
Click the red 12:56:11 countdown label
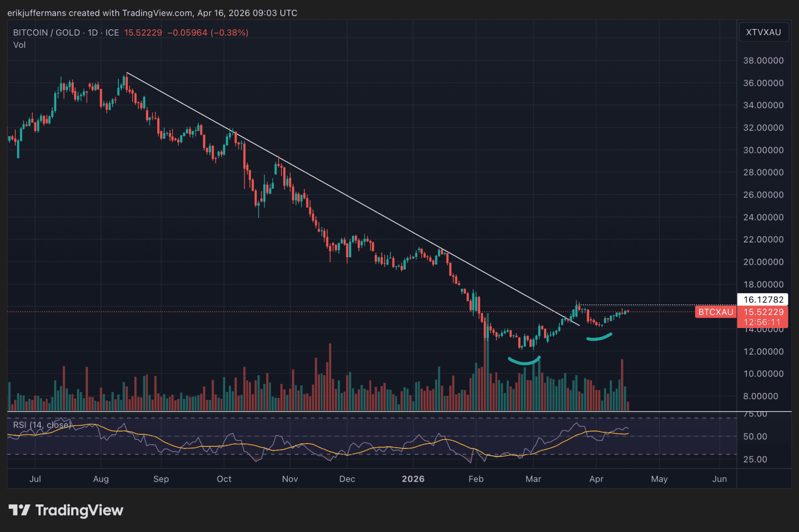pyautogui.click(x=762, y=322)
